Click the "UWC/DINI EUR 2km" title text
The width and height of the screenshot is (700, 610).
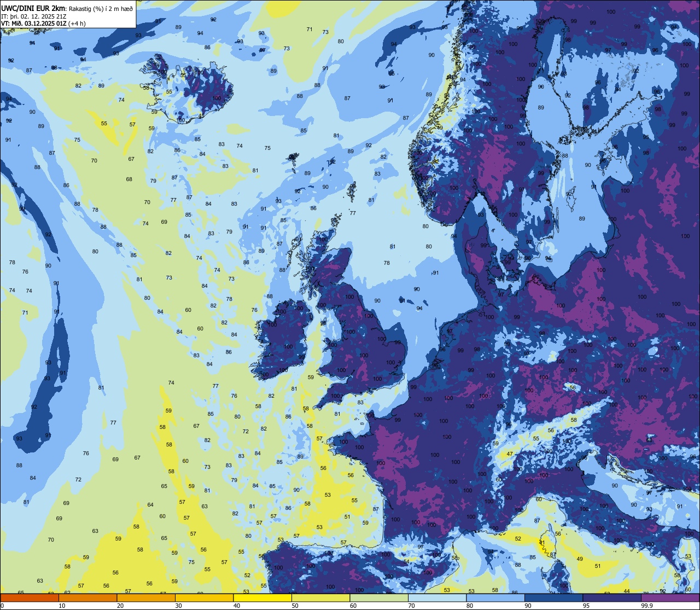click(x=33, y=8)
